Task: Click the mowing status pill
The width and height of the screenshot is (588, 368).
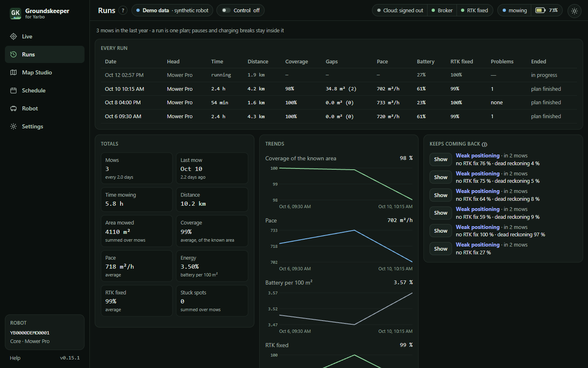Action: coord(514,11)
